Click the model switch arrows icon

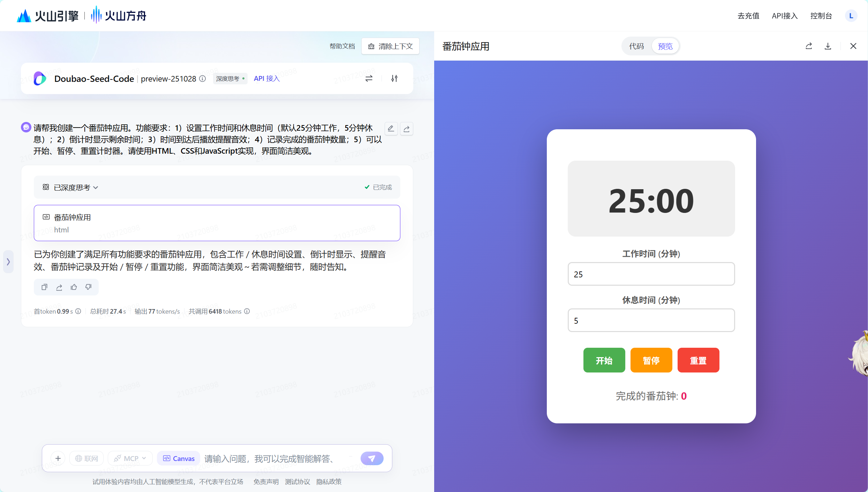[369, 78]
